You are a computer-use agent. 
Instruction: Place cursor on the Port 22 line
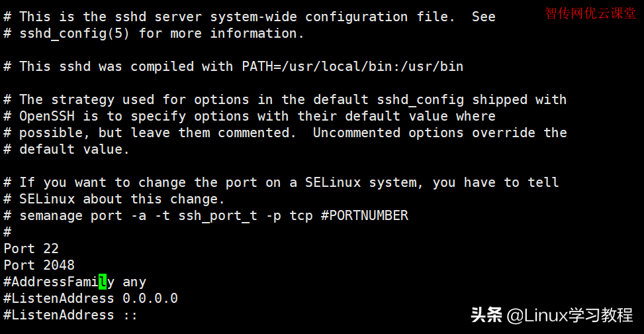click(x=31, y=249)
